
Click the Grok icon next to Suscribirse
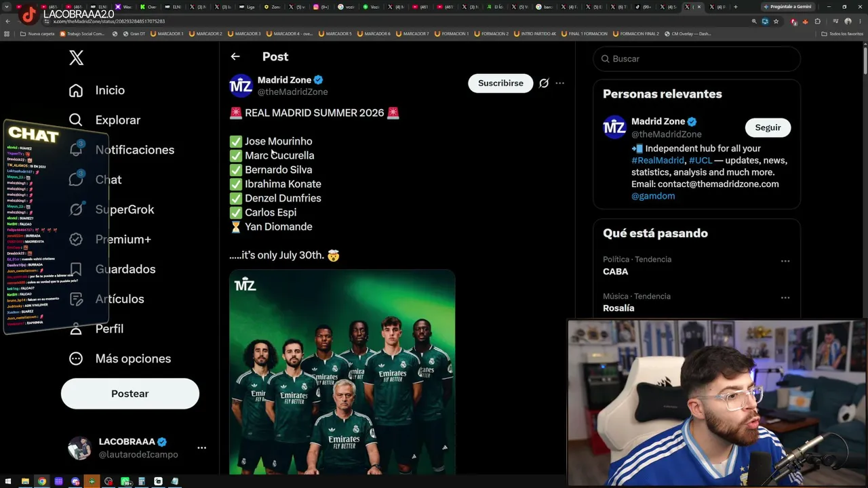click(544, 83)
